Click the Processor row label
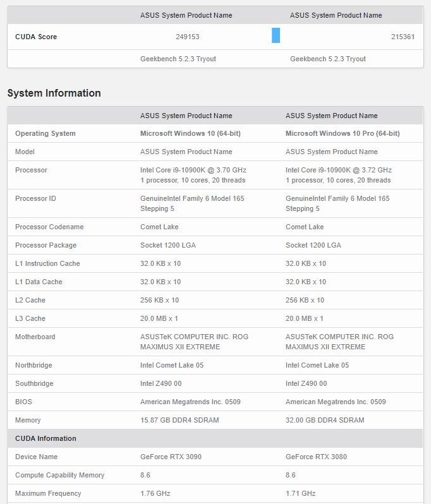The width and height of the screenshot is (431, 504). 31,170
